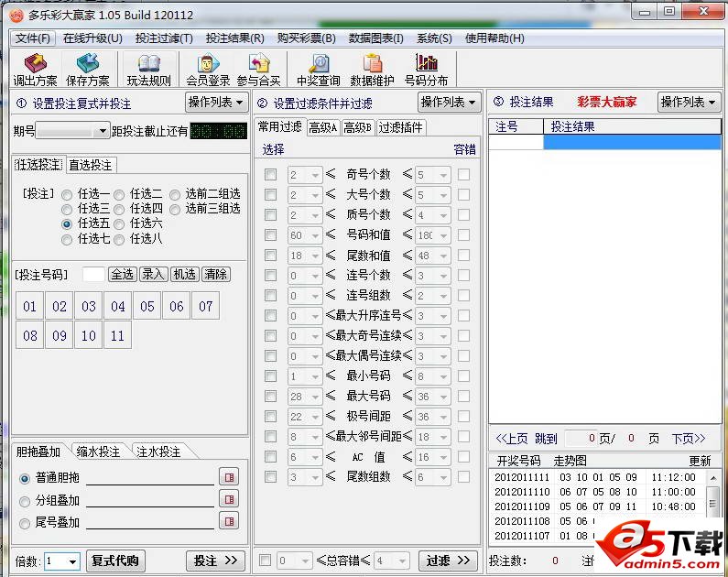Show the 号码分布 number distribution chart

(426, 70)
